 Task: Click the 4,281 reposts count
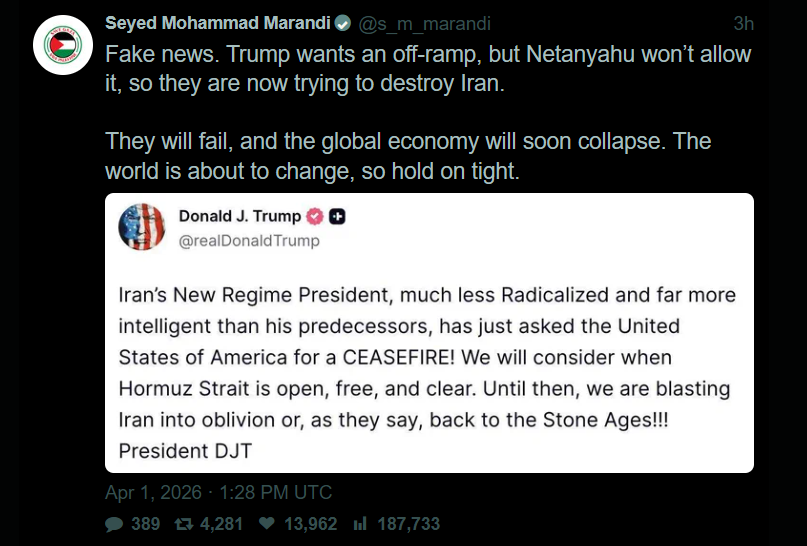221,524
